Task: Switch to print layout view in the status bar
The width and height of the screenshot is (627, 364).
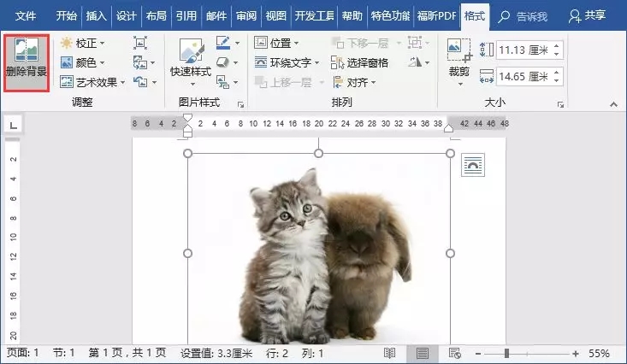Action: click(x=422, y=353)
